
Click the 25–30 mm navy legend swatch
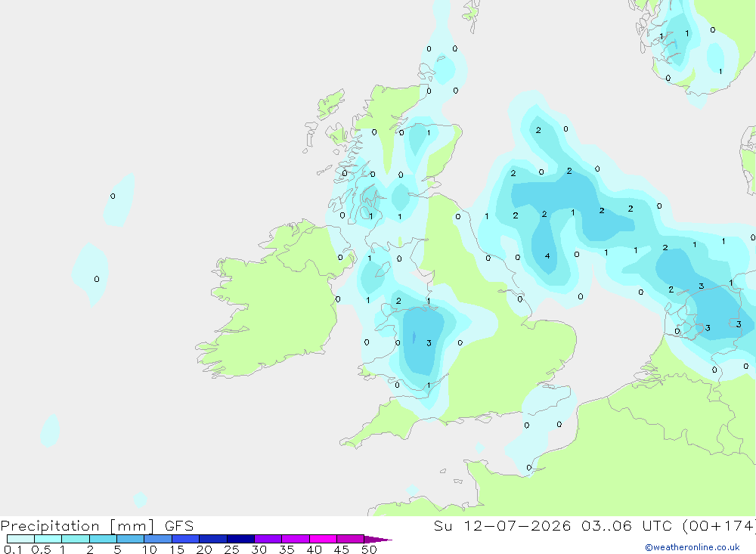click(x=240, y=539)
